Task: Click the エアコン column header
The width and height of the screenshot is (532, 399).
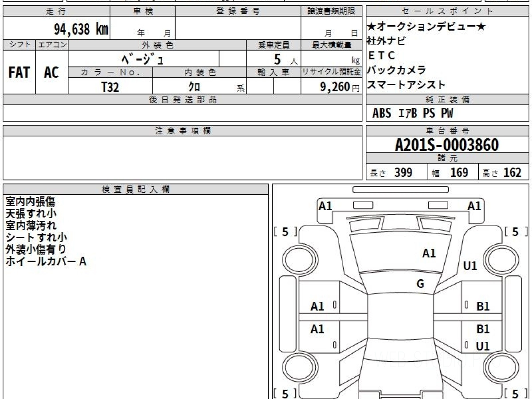Action: coord(52,45)
